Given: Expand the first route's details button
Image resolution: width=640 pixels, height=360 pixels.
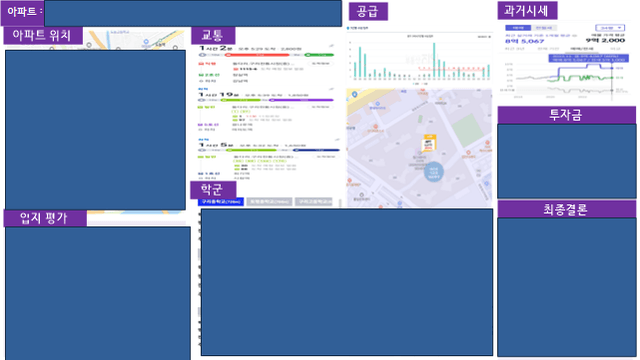Looking at the screenshot, I should [x=320, y=64].
